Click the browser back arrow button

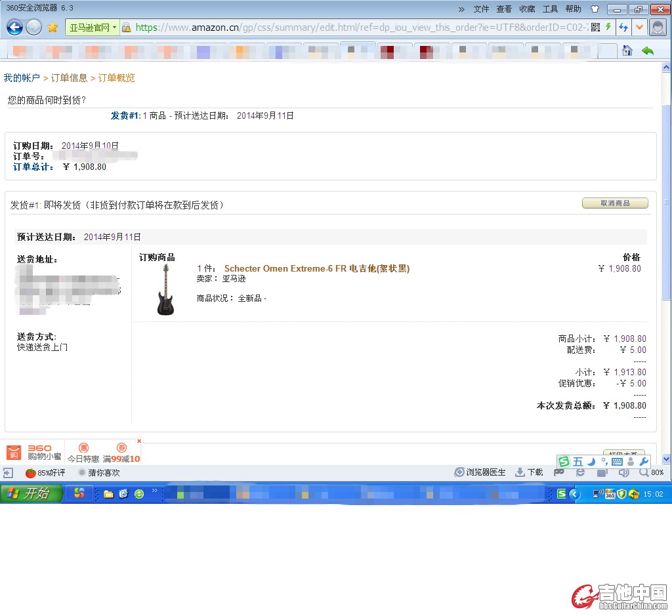coord(14,28)
